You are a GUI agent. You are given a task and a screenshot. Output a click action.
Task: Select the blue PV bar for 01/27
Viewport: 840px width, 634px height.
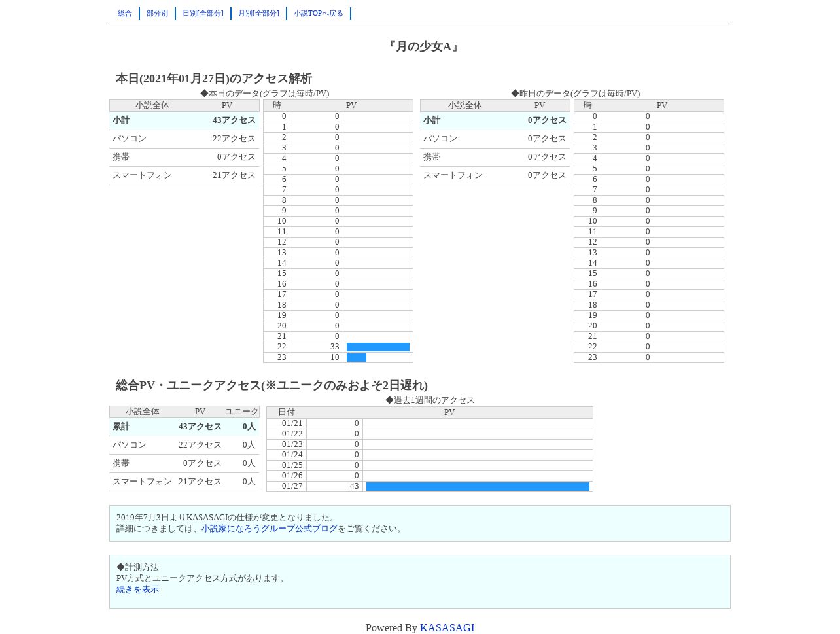coord(478,487)
